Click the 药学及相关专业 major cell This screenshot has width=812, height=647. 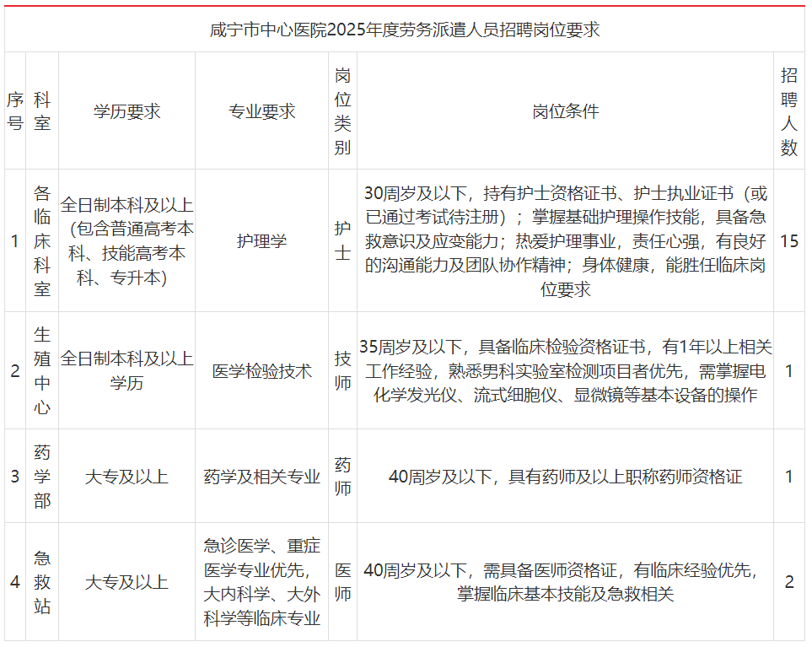click(x=261, y=476)
